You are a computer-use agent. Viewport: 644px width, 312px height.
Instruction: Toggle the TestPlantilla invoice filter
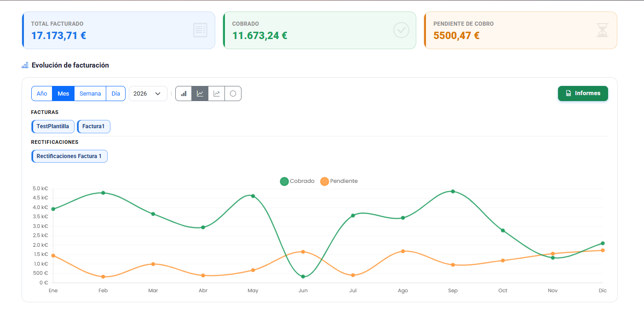pyautogui.click(x=53, y=126)
